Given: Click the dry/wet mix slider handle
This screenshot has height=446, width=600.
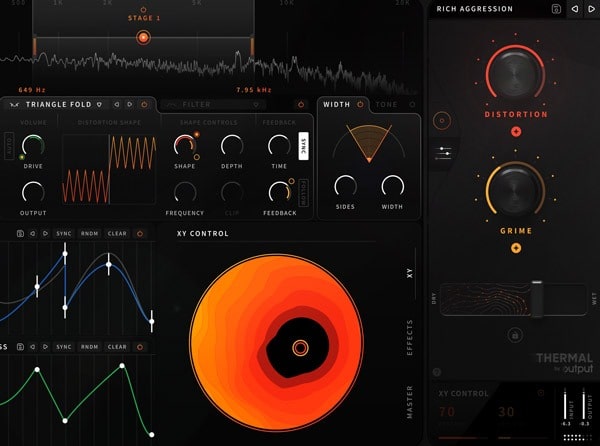Looking at the screenshot, I should [537, 297].
